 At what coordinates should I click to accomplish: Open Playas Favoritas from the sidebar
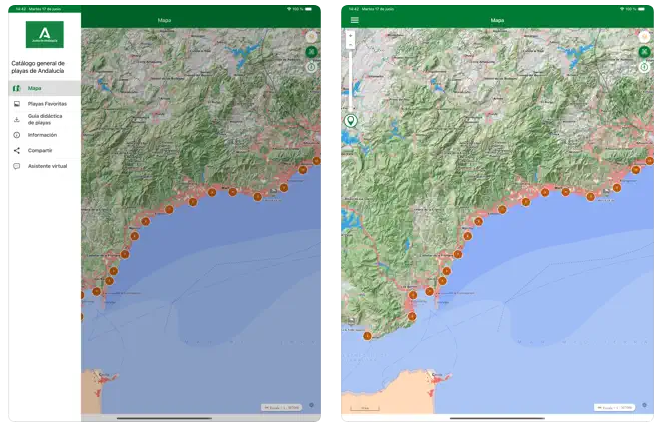[x=47, y=104]
